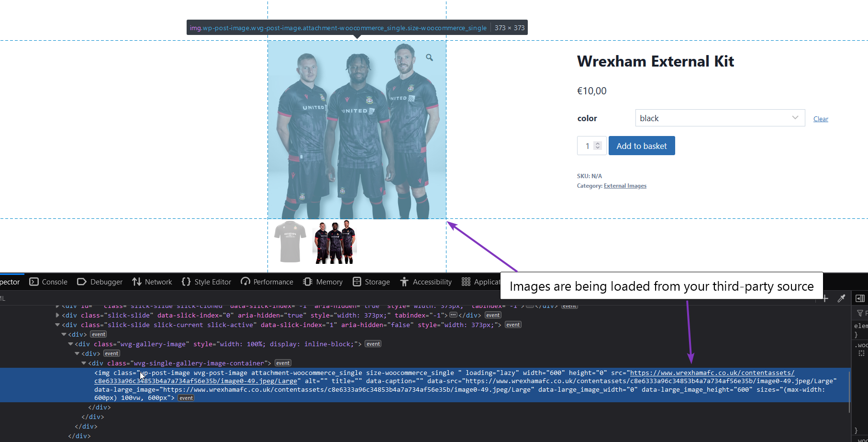Screen dimensions: 868x442
Task: Select the grey shirt gallery thumbnail
Action: click(290, 242)
